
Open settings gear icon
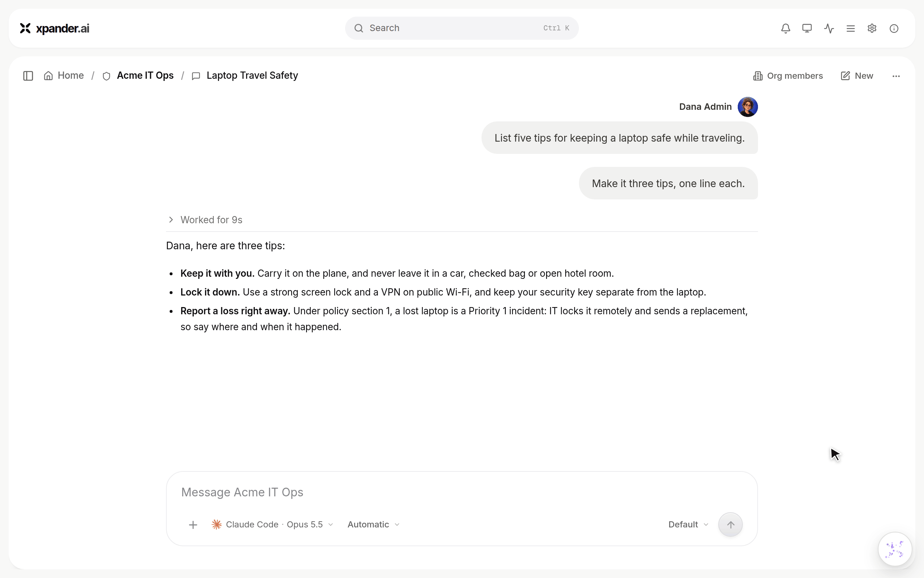coord(872,28)
